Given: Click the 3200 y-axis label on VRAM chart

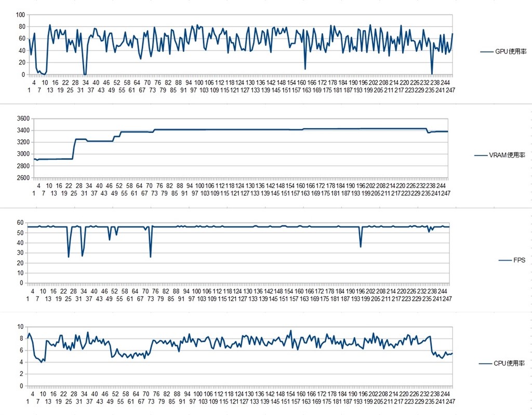Looking at the screenshot, I should [23, 142].
